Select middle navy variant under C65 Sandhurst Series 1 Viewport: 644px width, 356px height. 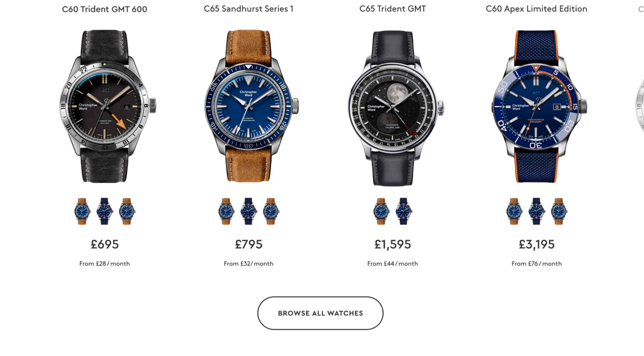click(249, 211)
